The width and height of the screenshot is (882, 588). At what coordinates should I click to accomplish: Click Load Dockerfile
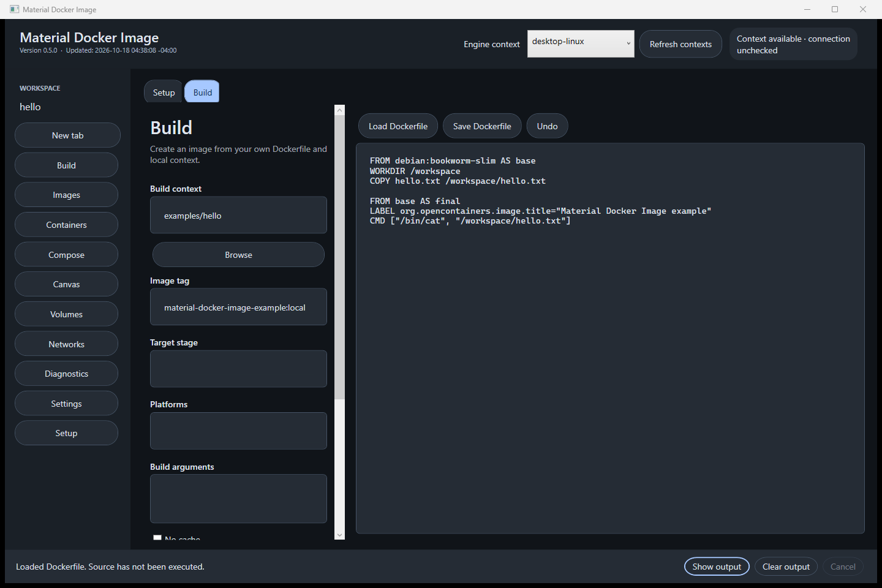pyautogui.click(x=398, y=126)
